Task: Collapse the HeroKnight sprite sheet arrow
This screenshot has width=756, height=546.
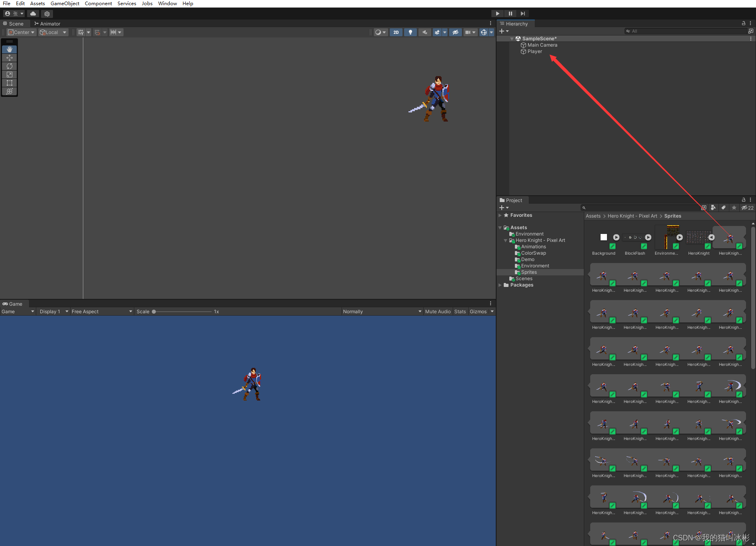Action: pos(711,237)
